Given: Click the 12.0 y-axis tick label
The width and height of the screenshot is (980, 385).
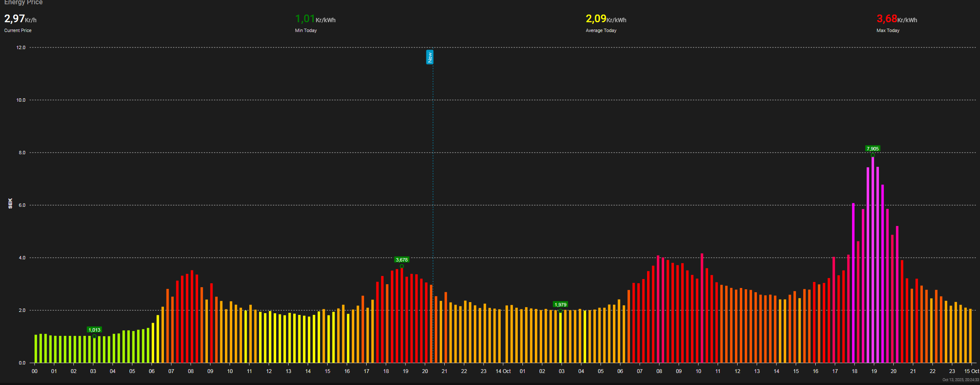Looking at the screenshot, I should [21, 47].
